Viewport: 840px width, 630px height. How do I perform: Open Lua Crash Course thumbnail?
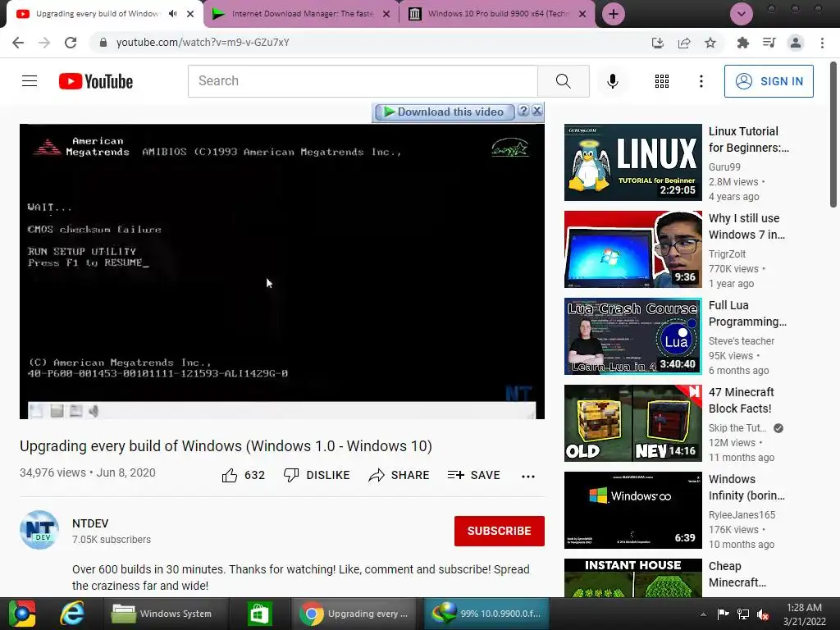632,336
